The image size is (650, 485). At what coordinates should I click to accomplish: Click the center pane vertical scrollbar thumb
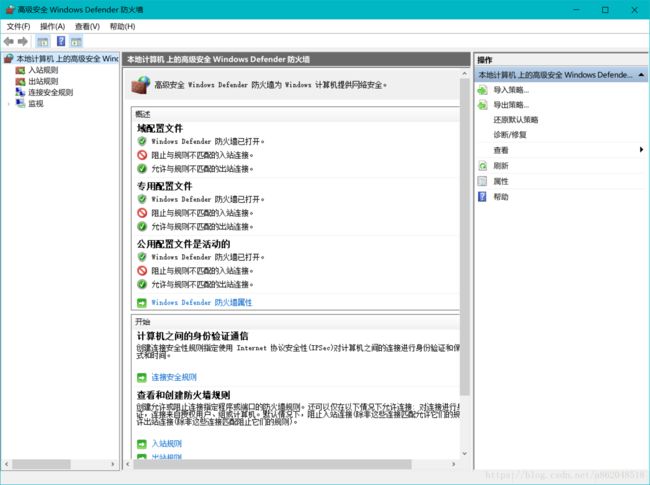(465, 236)
